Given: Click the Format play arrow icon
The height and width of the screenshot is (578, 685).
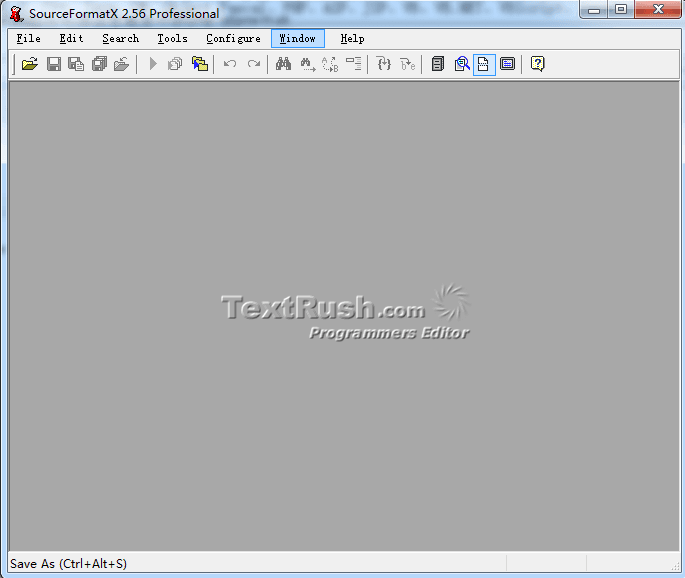Looking at the screenshot, I should click(x=153, y=64).
